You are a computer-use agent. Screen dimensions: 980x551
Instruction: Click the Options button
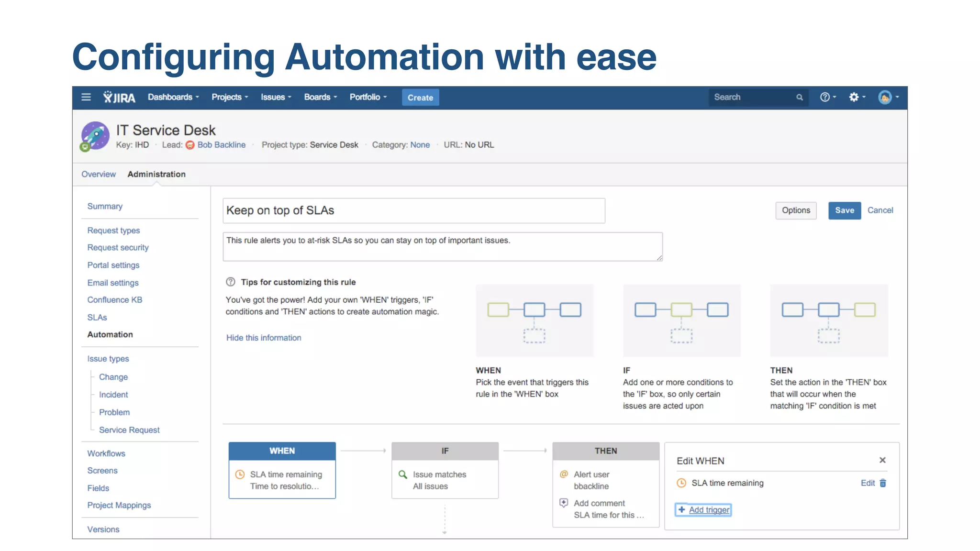(796, 210)
